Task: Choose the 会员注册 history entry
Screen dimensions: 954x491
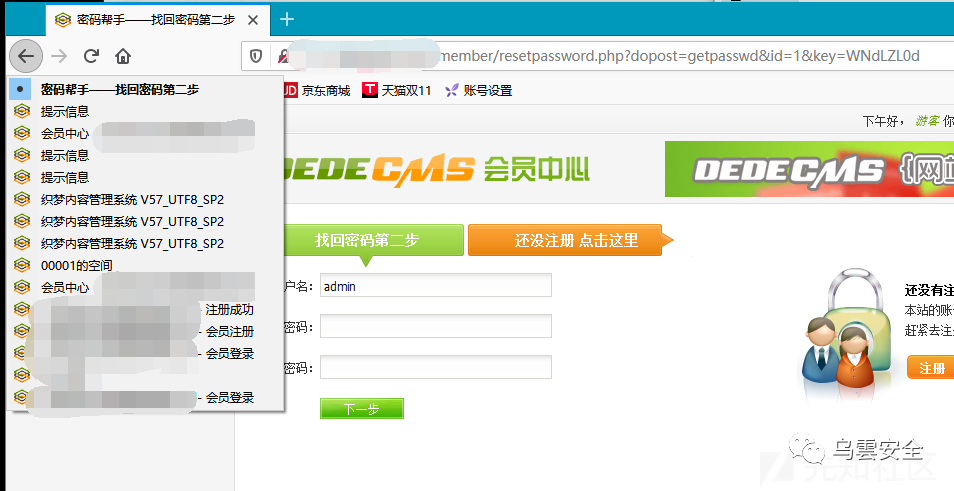Action: (145, 331)
